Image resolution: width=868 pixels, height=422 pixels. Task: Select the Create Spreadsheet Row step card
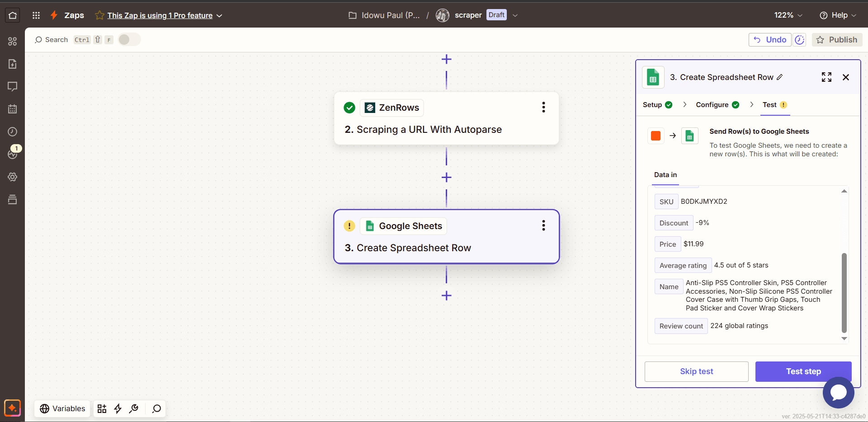[446, 237]
